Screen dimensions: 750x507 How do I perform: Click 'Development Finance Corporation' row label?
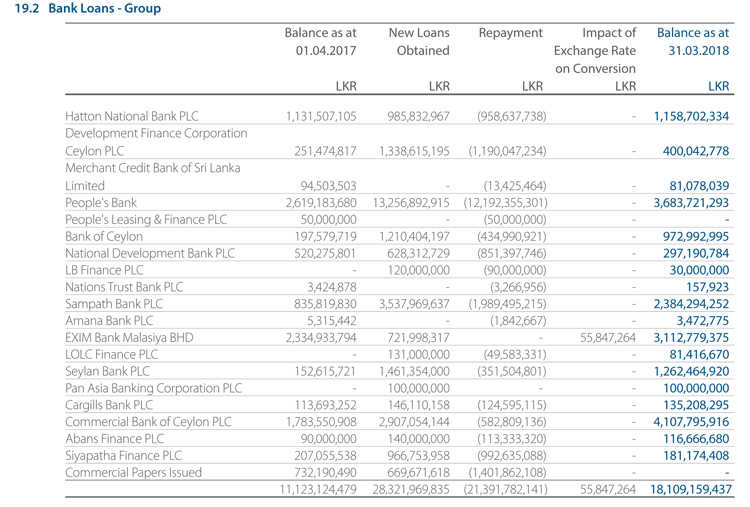pyautogui.click(x=156, y=133)
